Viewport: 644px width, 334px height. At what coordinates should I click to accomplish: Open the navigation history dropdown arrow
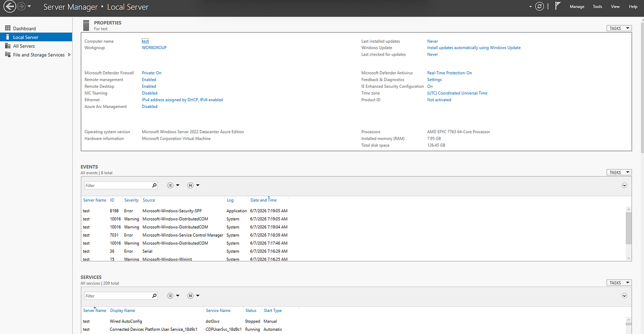(x=29, y=7)
